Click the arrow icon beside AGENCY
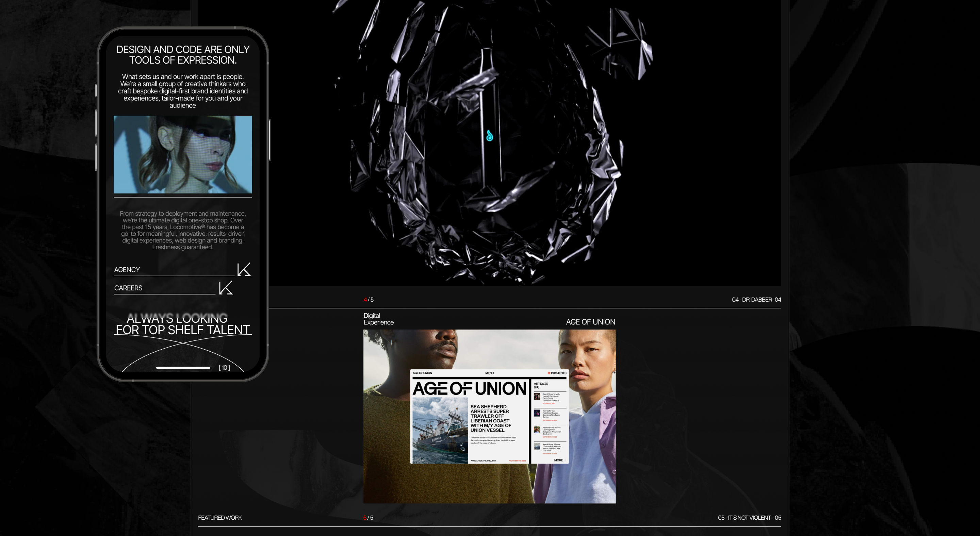The height and width of the screenshot is (536, 980). (x=244, y=269)
